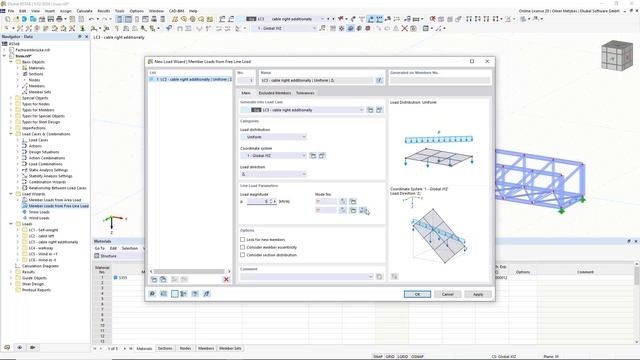This screenshot has height=360, width=640.
Task: Click the OK button
Action: coord(417,294)
